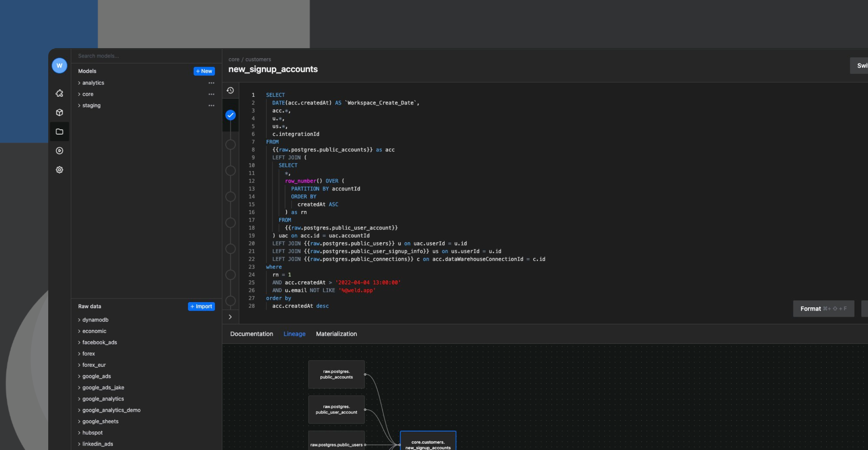Click the Search models input field

click(x=146, y=56)
